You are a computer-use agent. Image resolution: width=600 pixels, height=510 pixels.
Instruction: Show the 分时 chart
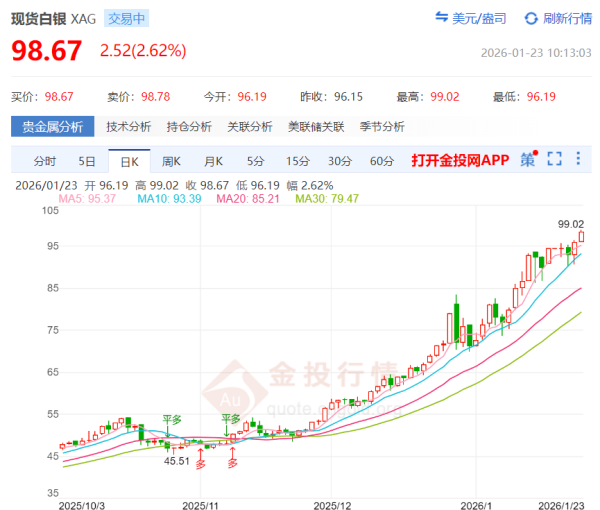coord(45,161)
